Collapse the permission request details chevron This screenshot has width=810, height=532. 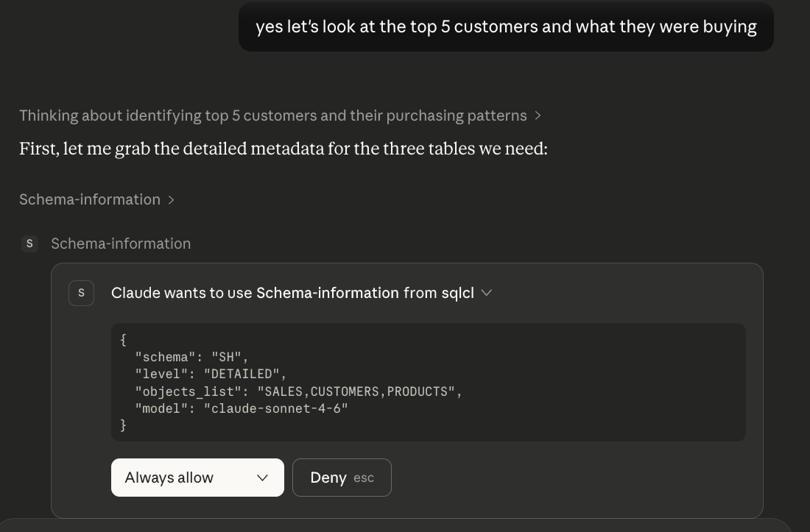[486, 293]
